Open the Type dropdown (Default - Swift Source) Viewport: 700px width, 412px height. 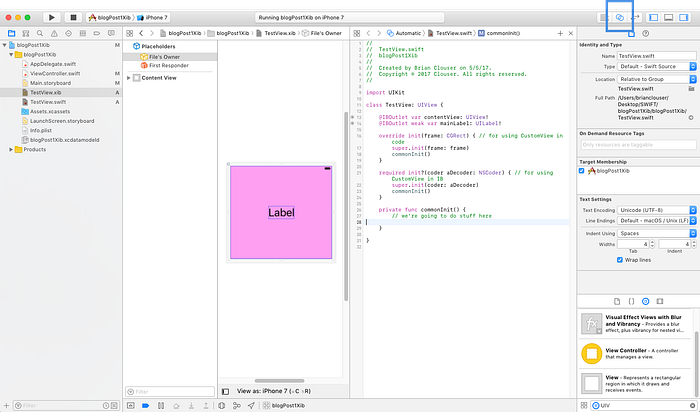click(656, 67)
